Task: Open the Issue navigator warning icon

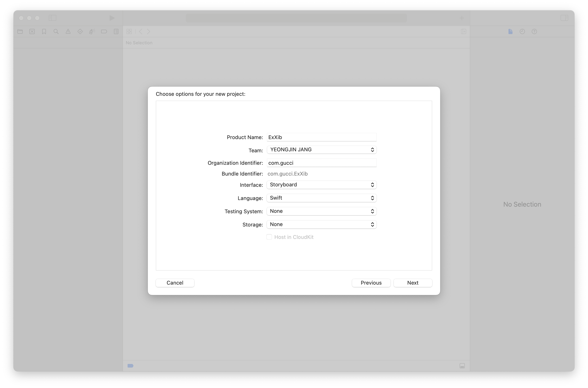Action: (x=68, y=31)
